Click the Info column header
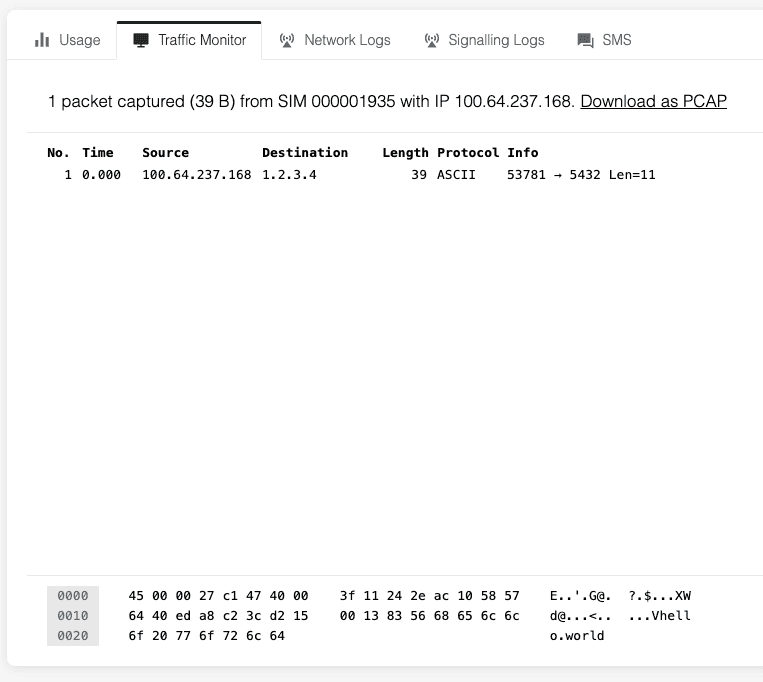 click(x=523, y=153)
